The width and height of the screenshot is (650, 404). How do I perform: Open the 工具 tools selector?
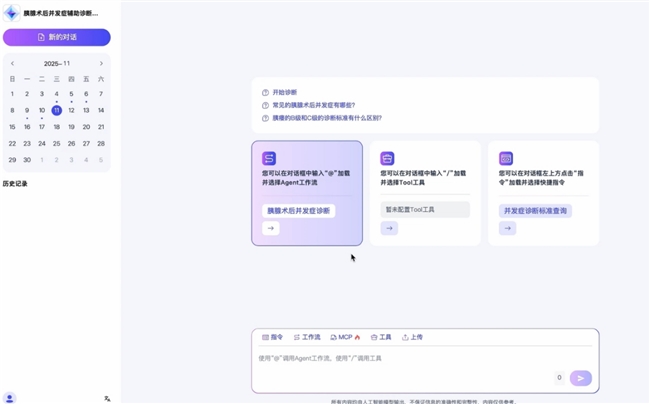pos(381,338)
